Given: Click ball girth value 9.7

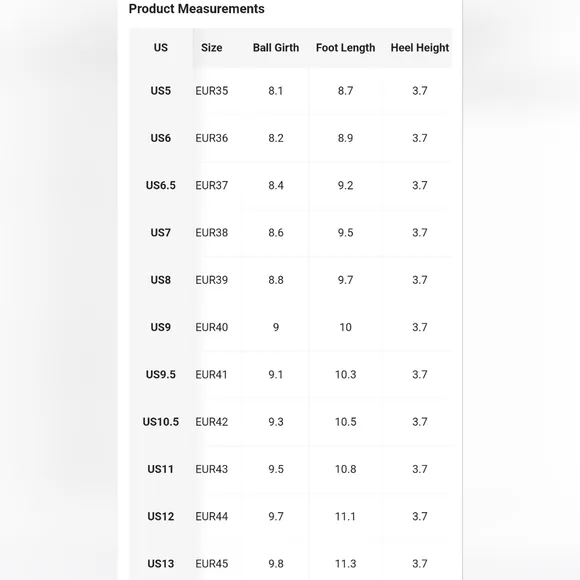Looking at the screenshot, I should coord(276,517).
